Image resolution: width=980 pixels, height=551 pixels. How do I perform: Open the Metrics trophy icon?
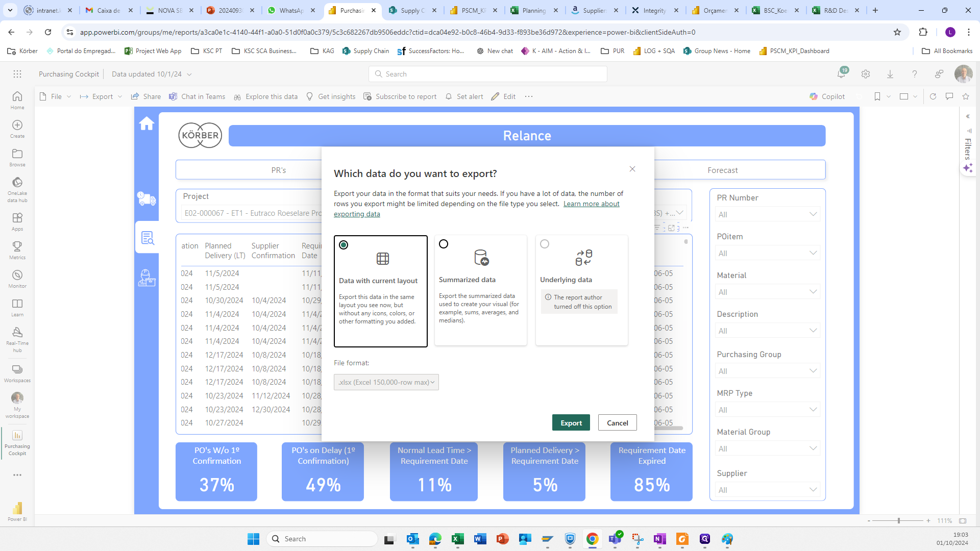click(17, 250)
